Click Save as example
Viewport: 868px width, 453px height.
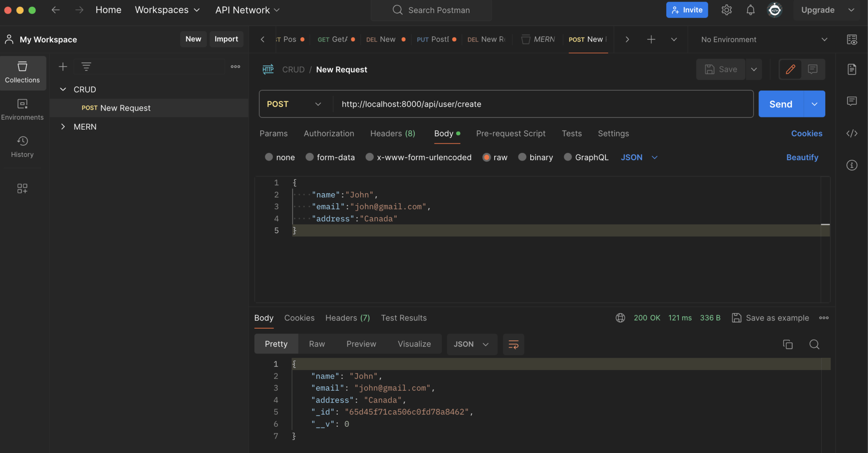coord(771,318)
